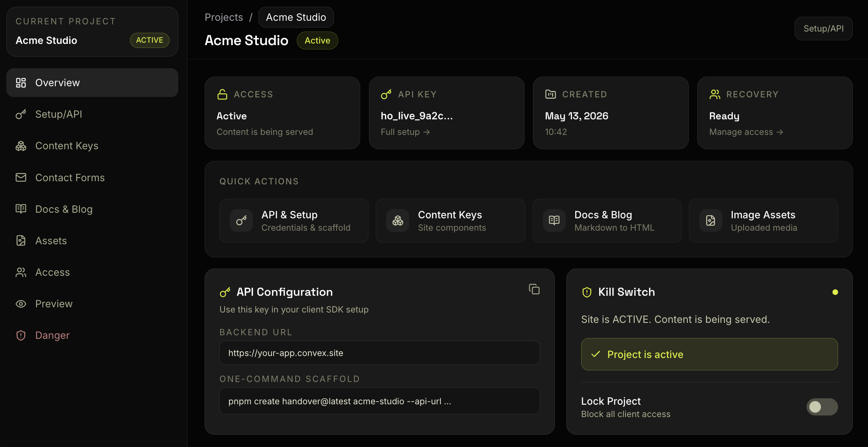
Task: Copy the API configuration with copy icon
Action: click(x=534, y=289)
